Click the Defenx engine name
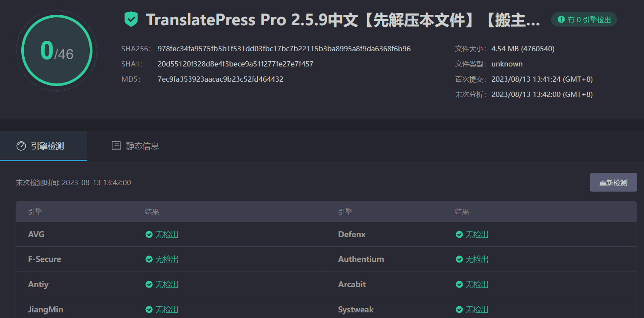644x318 pixels. tap(352, 235)
